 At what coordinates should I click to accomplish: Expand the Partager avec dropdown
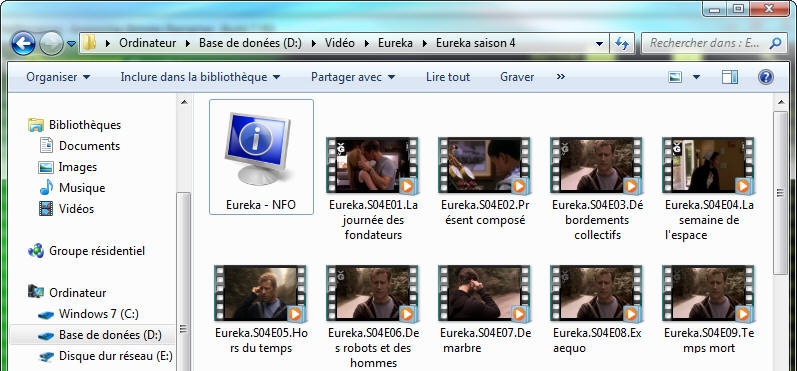353,77
